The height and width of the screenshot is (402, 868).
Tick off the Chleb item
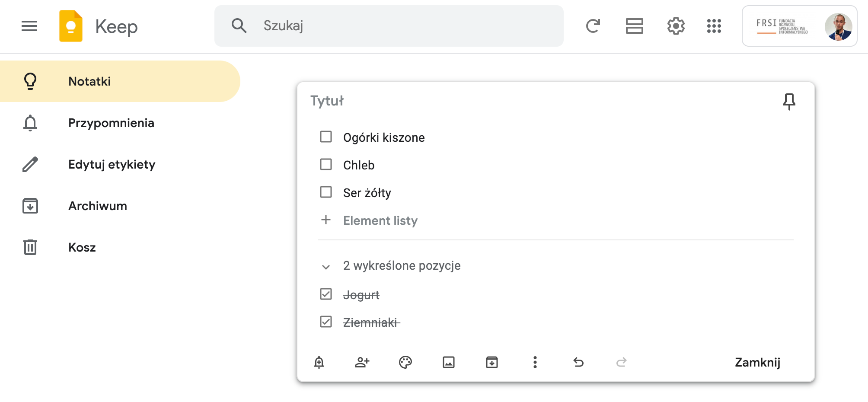coord(326,165)
